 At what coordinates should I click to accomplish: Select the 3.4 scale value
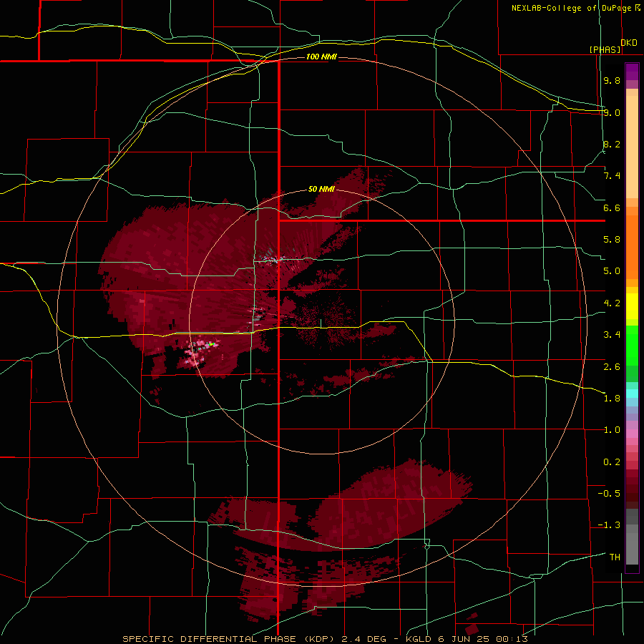(x=612, y=335)
